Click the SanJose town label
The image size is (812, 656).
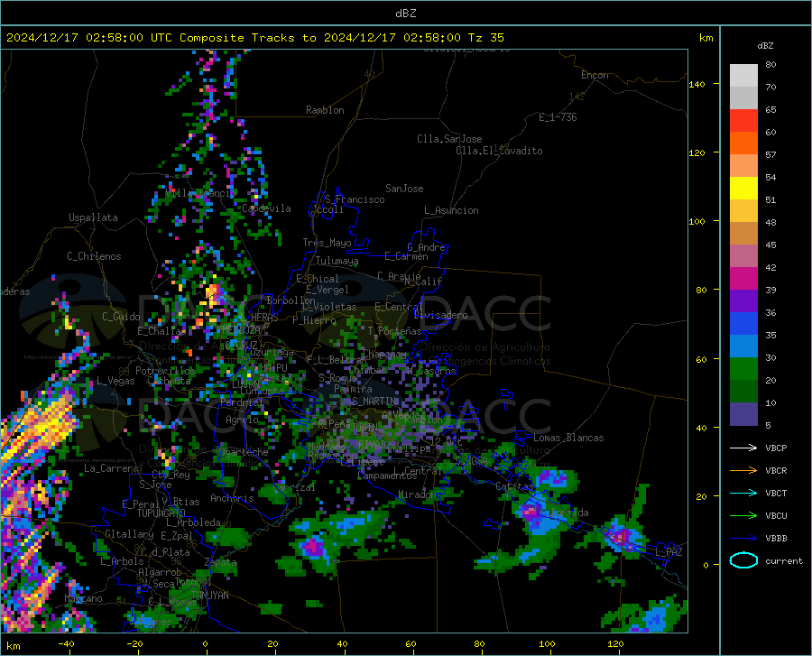pyautogui.click(x=404, y=189)
